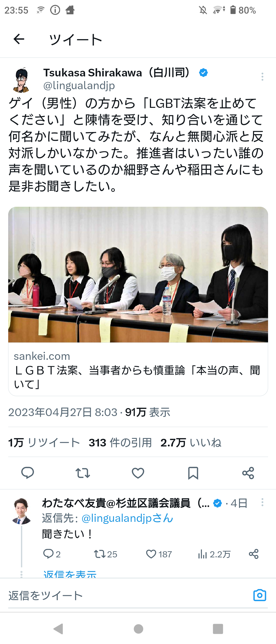
Task: Retweet the main tweet via retweet icon
Action: point(83,473)
